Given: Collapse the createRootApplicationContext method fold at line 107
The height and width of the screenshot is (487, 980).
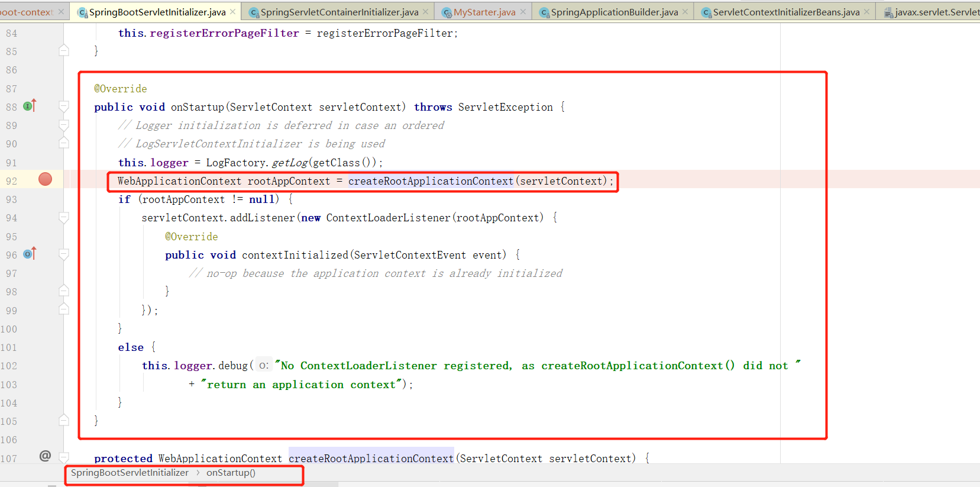Looking at the screenshot, I should point(64,457).
